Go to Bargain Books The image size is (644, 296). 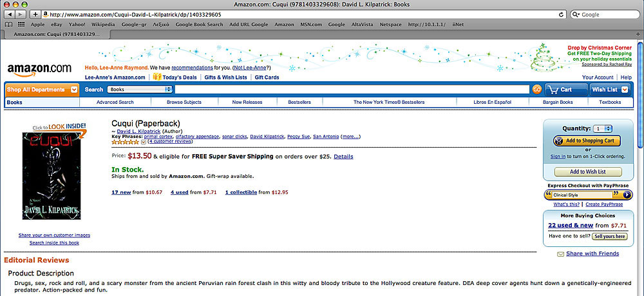point(558,102)
